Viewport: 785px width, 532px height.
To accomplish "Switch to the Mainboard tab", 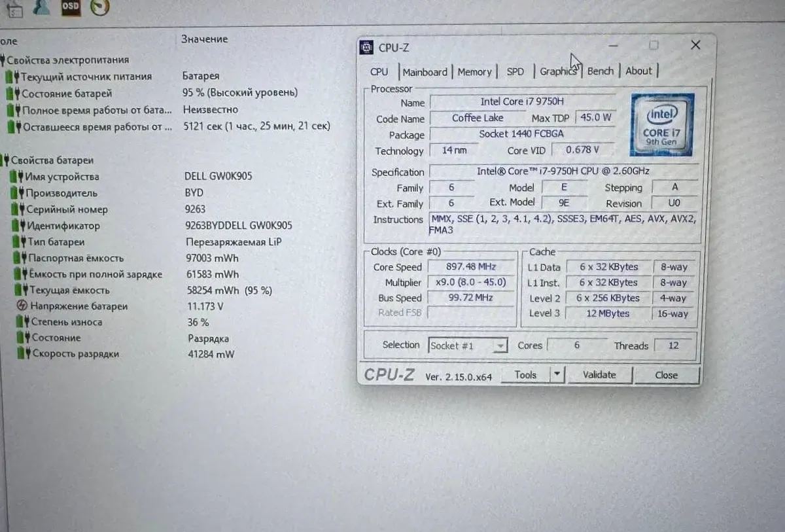I will tap(425, 72).
